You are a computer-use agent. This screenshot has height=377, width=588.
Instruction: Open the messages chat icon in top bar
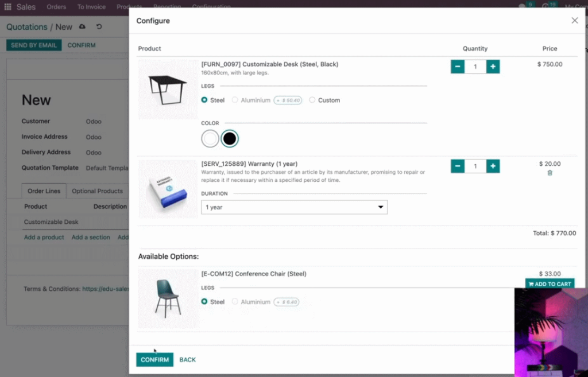521,6
